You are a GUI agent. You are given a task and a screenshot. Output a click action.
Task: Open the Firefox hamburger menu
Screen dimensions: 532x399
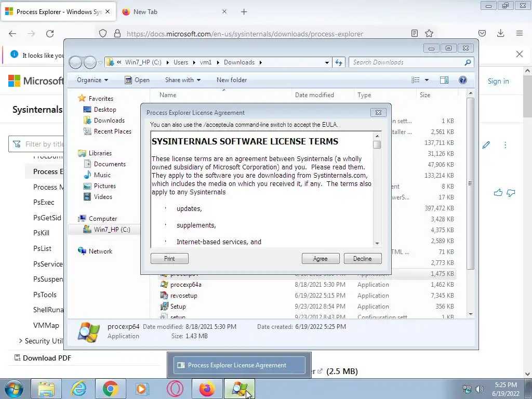(x=520, y=33)
